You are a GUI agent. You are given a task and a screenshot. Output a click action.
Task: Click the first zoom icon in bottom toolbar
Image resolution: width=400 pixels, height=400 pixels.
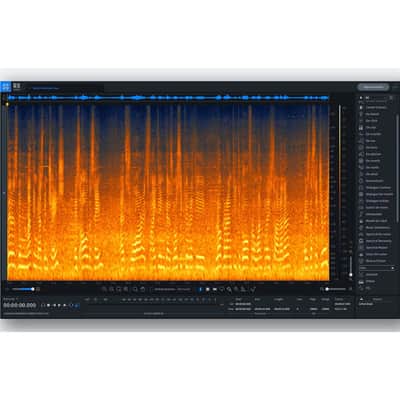pyautogui.click(x=104, y=289)
